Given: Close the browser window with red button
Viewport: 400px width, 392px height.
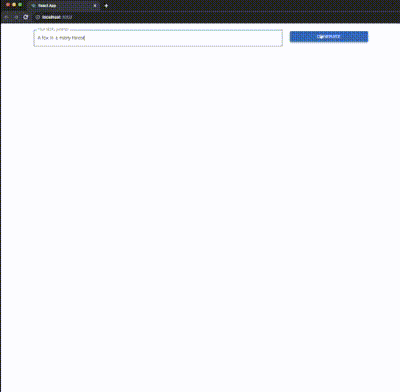Looking at the screenshot, I should pyautogui.click(x=8, y=5).
